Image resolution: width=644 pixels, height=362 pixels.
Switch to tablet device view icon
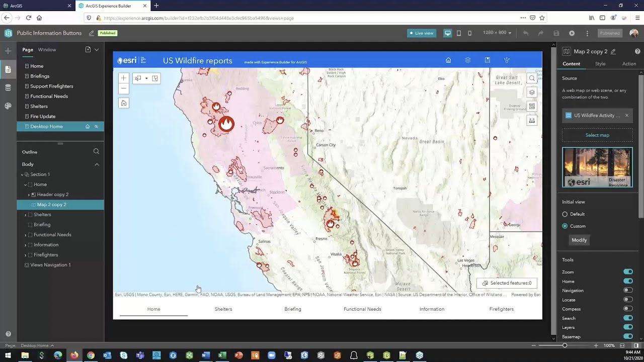pyautogui.click(x=459, y=33)
